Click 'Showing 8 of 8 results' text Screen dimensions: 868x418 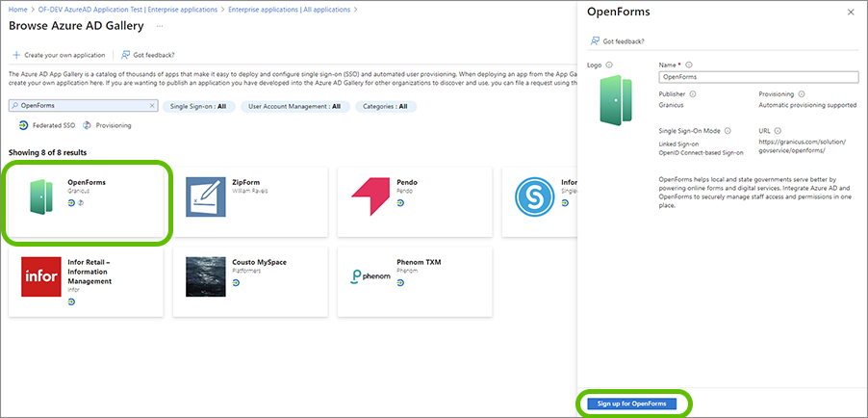(47, 152)
